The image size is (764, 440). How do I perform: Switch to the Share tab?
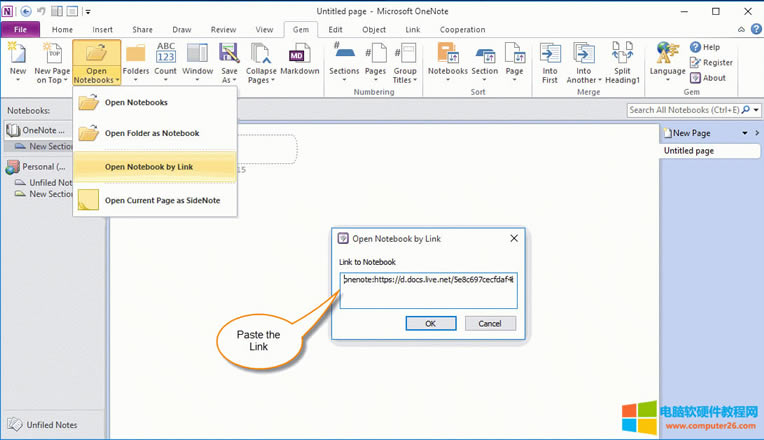142,30
